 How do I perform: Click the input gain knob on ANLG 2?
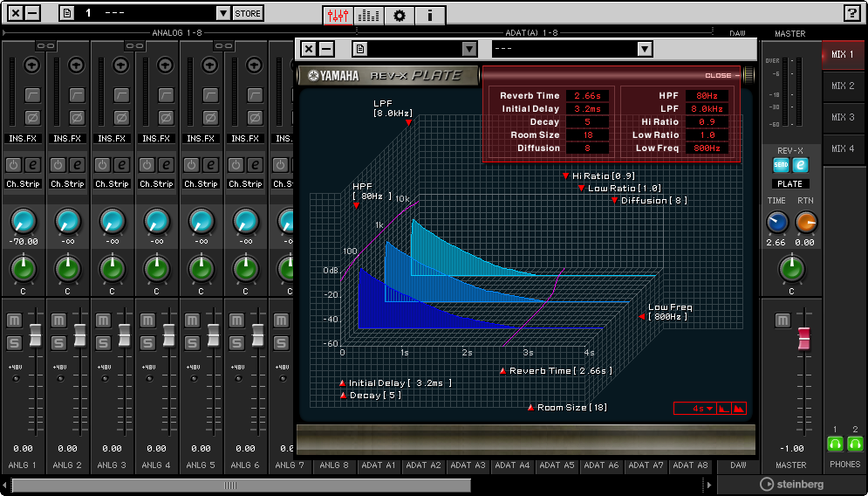pyautogui.click(x=77, y=65)
